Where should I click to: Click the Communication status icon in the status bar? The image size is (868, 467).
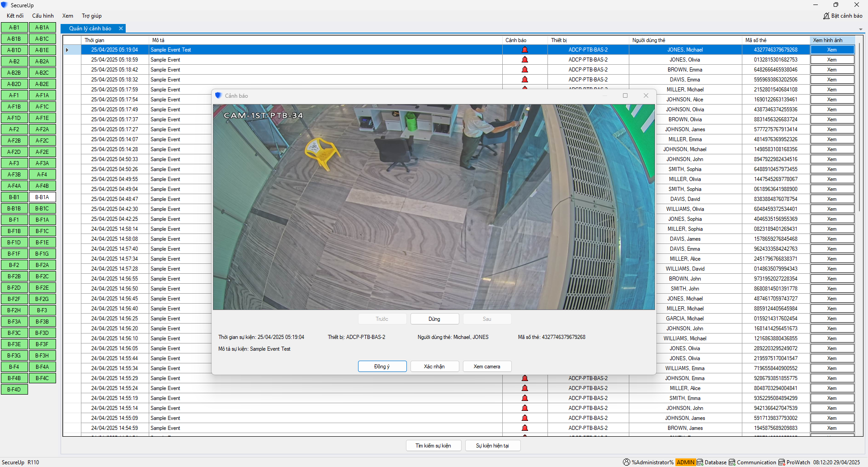coord(732,462)
